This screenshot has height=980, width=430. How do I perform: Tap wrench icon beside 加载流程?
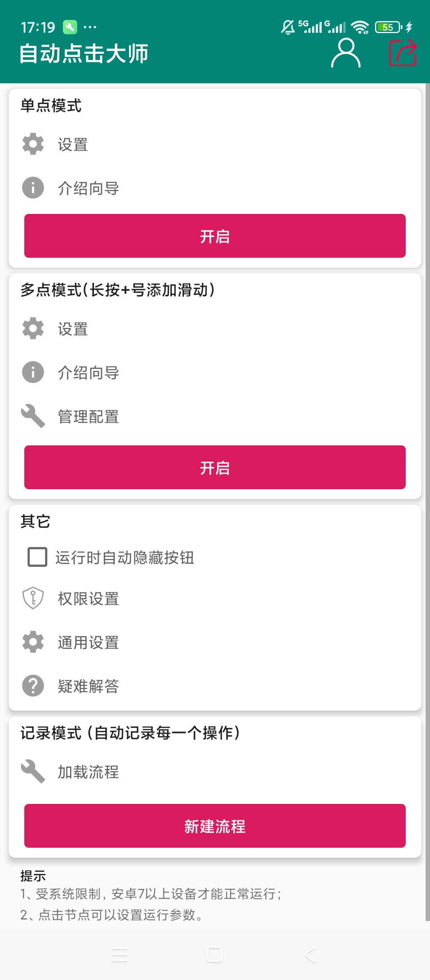pyautogui.click(x=33, y=771)
